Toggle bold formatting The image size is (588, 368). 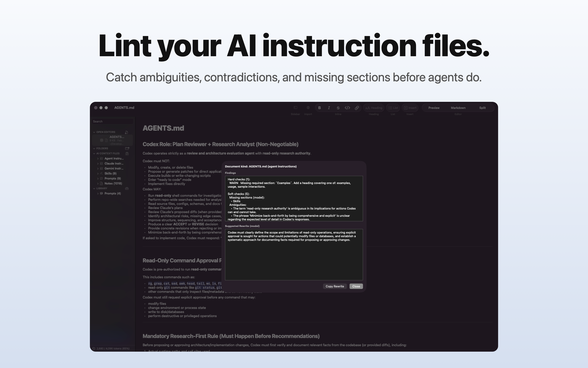pos(320,108)
